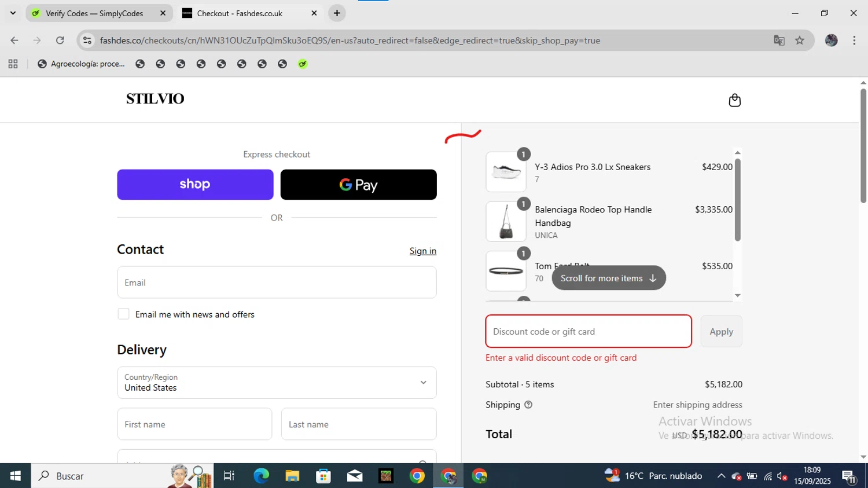Open Windows Start menu
This screenshot has width=868, height=488.
15,476
